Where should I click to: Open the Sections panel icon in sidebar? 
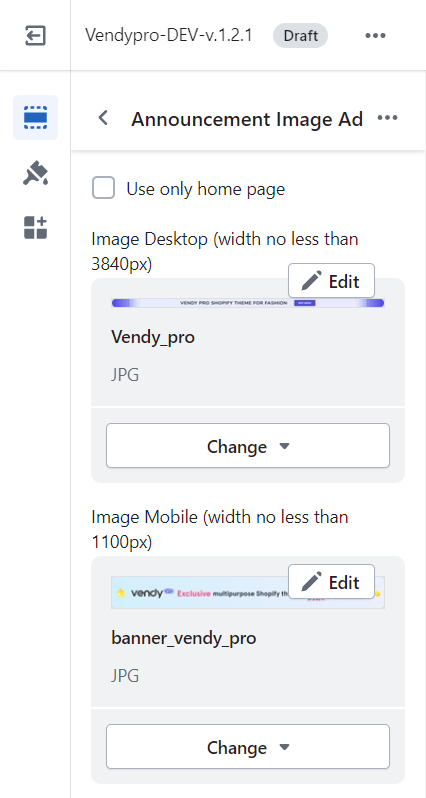[35, 118]
